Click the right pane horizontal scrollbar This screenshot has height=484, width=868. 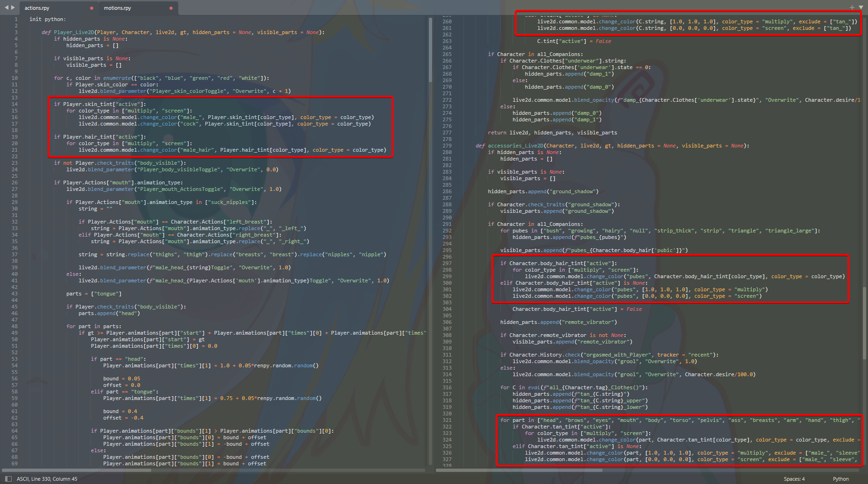tap(518, 470)
